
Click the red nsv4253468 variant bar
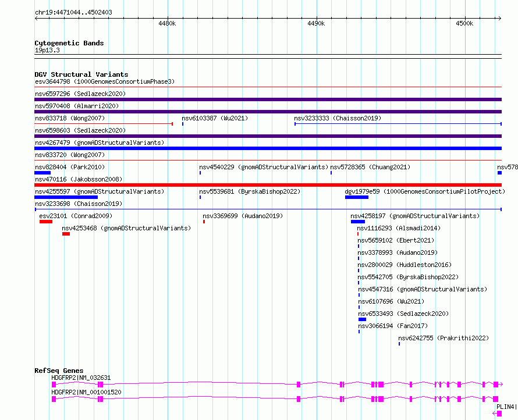click(x=66, y=234)
